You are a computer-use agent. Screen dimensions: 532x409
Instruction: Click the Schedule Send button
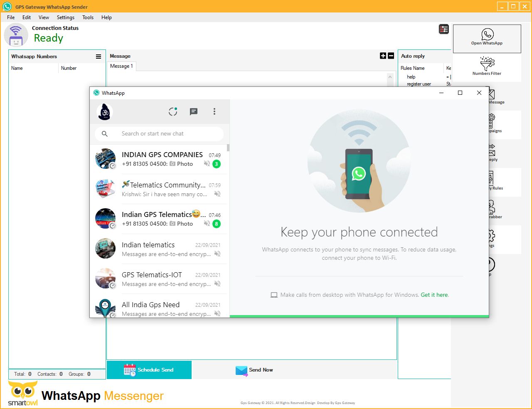click(149, 370)
